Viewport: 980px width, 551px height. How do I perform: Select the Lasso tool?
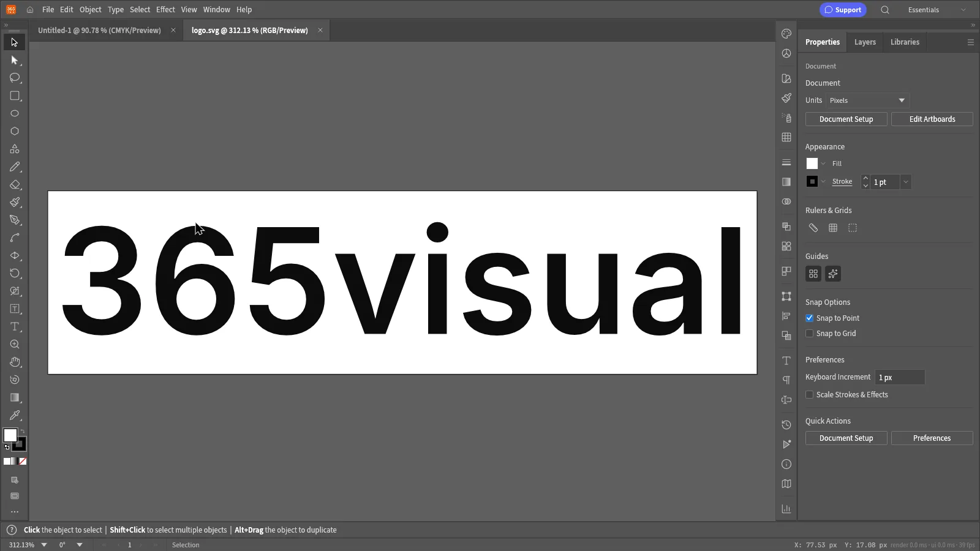click(15, 78)
